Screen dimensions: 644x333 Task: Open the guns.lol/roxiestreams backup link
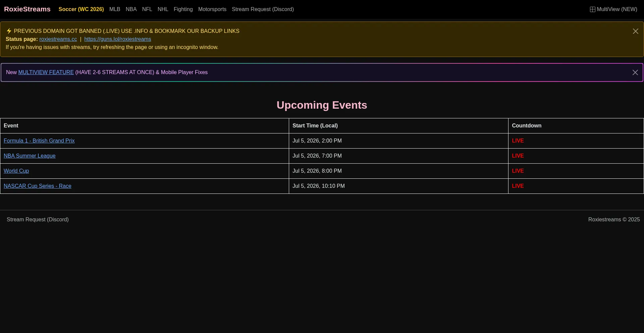click(118, 39)
